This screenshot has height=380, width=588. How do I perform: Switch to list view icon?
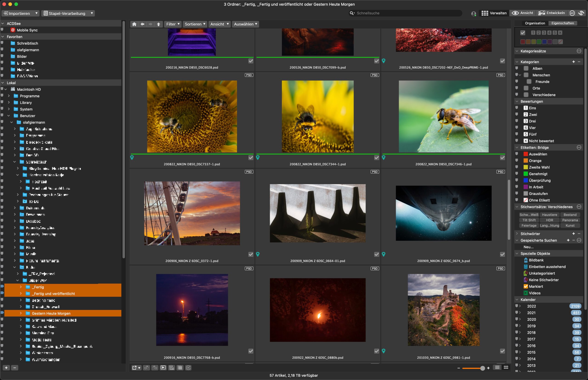[x=497, y=368]
